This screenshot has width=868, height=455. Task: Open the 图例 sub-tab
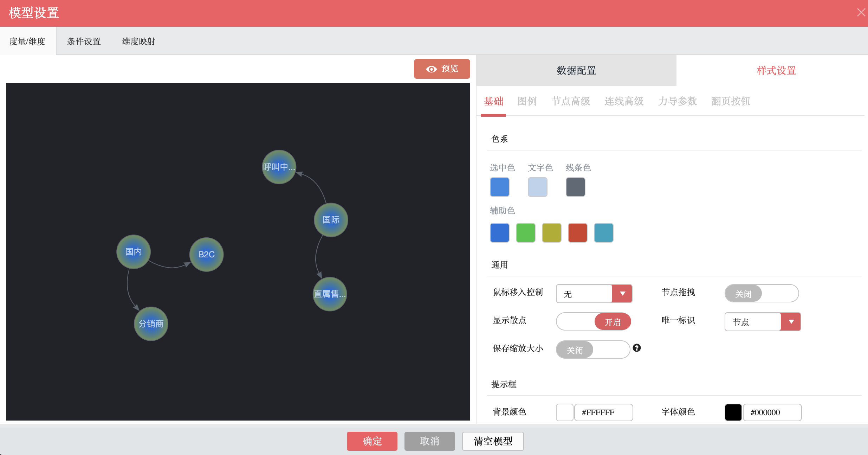(527, 101)
